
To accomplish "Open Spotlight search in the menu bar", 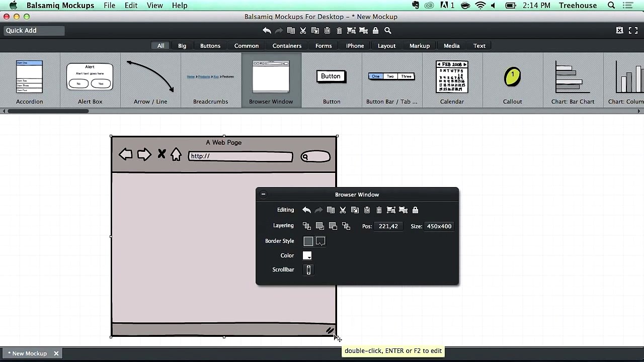I will (611, 6).
